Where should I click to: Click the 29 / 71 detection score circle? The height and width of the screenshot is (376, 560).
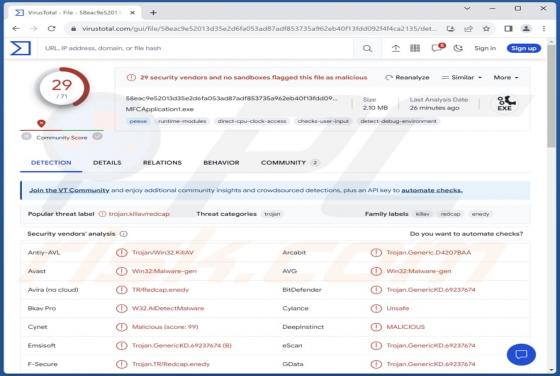coord(62,88)
